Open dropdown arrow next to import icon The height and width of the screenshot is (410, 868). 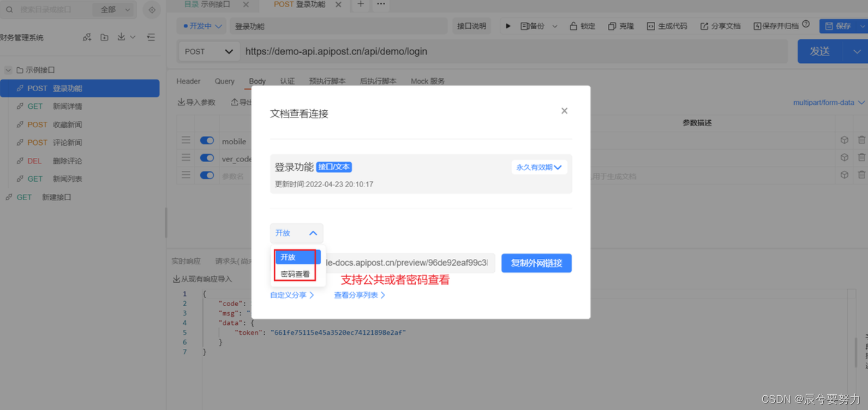pos(133,37)
